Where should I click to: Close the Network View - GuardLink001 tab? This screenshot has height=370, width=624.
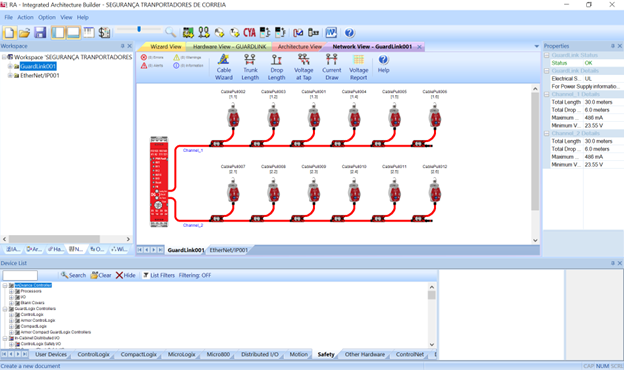tap(419, 47)
